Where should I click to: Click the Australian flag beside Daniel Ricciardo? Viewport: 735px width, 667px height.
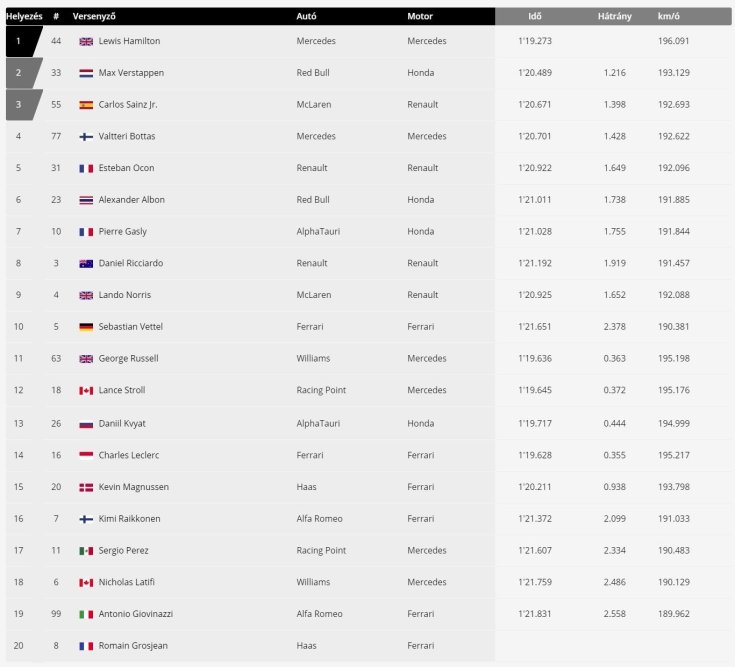(x=86, y=263)
